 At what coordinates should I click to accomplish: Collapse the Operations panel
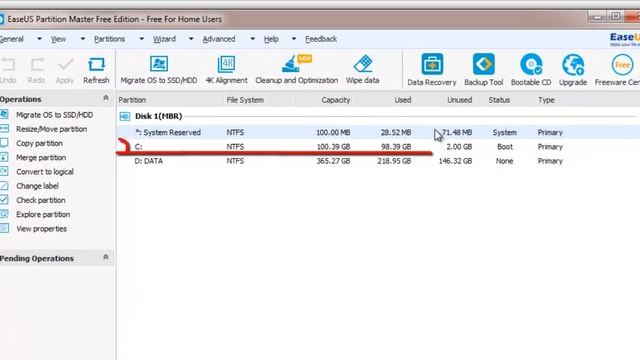click(x=106, y=98)
